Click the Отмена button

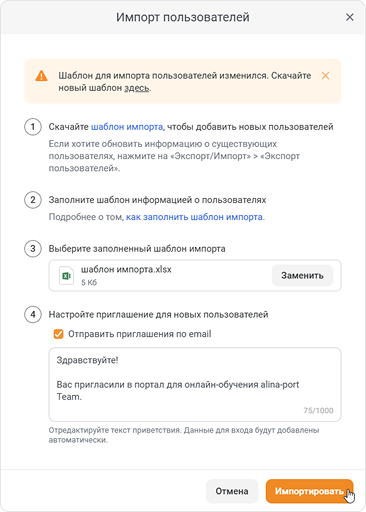(x=232, y=491)
